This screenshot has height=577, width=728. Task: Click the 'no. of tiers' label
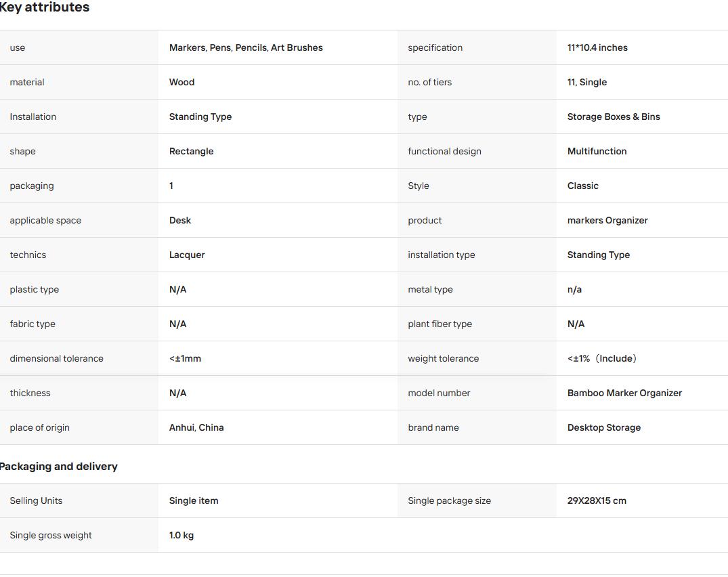click(429, 82)
